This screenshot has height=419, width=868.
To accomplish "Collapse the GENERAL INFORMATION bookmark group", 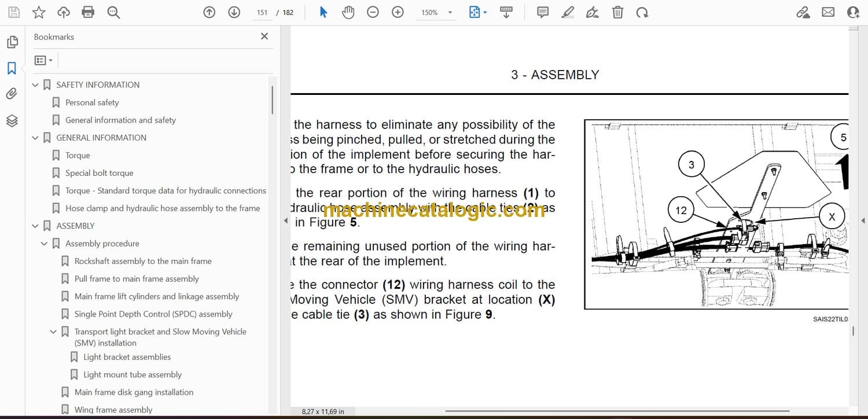I will tap(35, 138).
